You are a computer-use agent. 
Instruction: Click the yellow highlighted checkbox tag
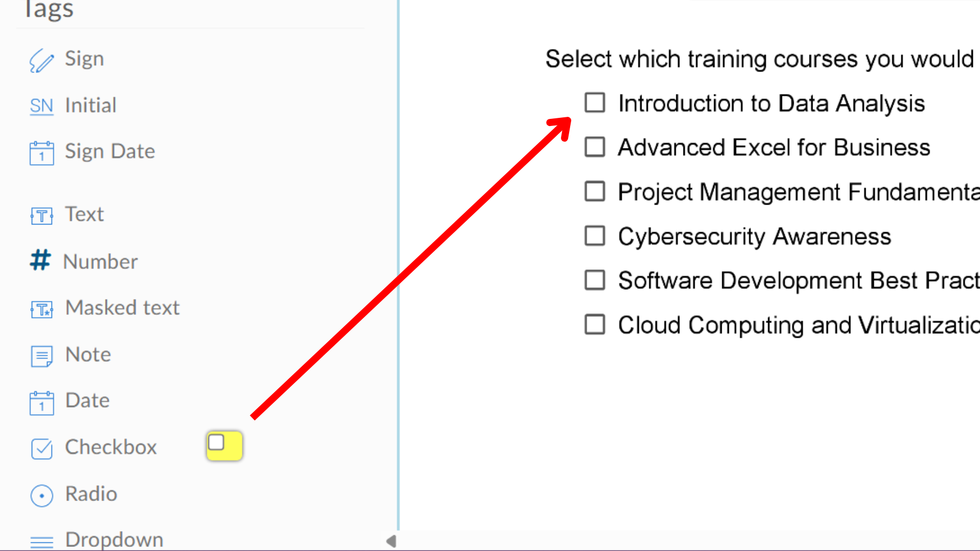pos(224,445)
